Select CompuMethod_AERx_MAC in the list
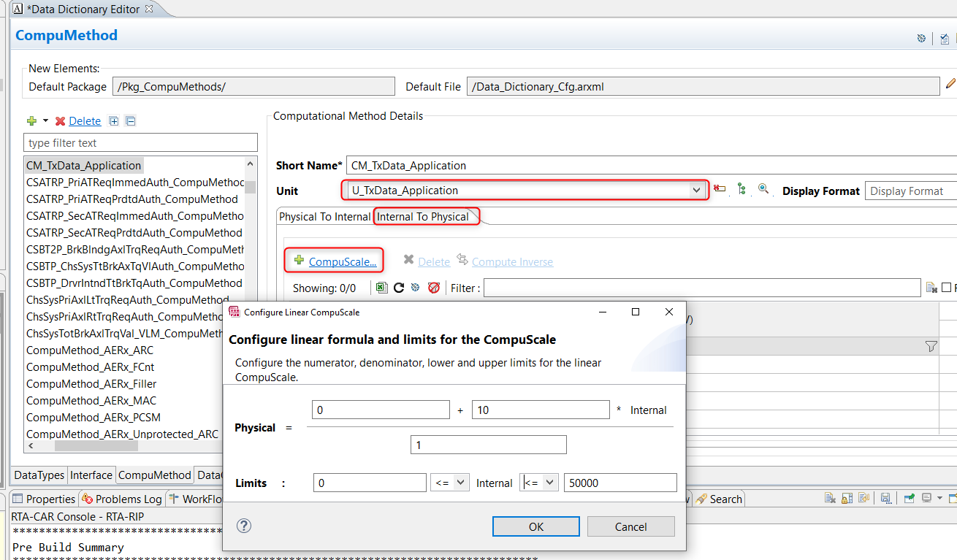Screen dimensions: 957x560 click(91, 401)
